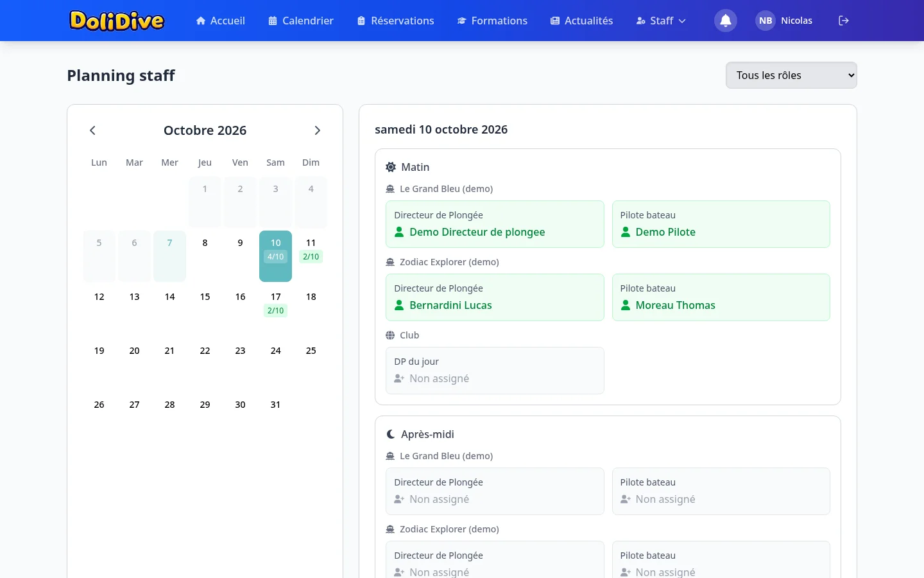The image size is (924, 578).
Task: Click person icon beside Bernardini Lucas
Action: click(x=399, y=305)
